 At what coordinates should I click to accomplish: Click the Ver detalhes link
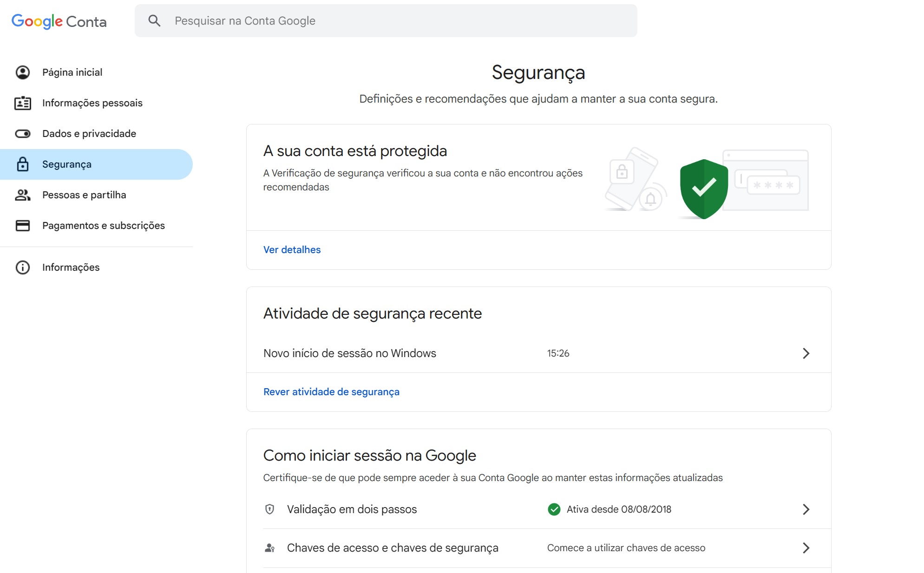click(x=292, y=250)
